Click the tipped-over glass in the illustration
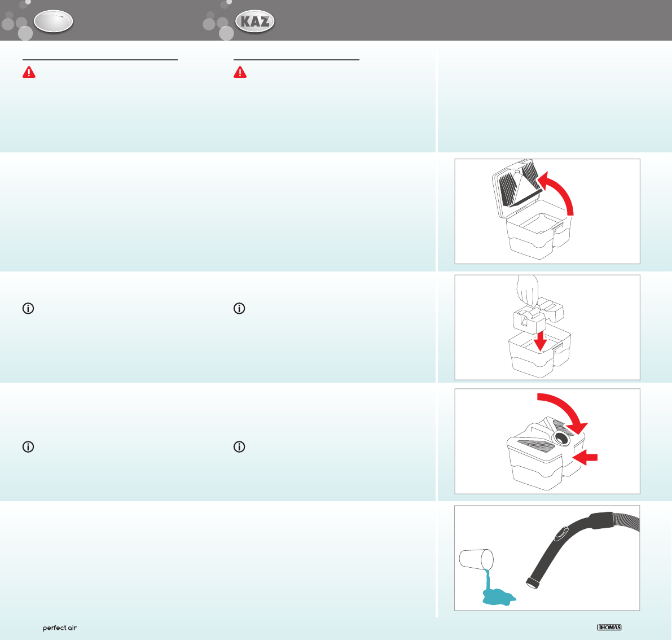Image resolution: width=672 pixels, height=640 pixels. tap(476, 559)
